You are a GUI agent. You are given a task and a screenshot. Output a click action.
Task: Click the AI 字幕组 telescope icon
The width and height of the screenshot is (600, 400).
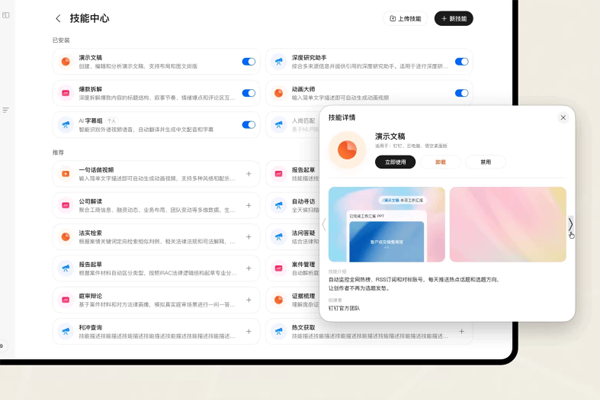tap(66, 125)
